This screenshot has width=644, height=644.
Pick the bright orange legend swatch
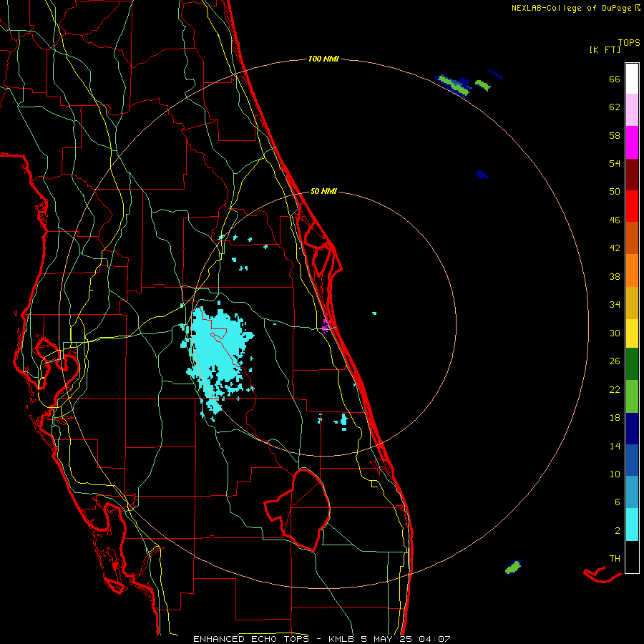tap(632, 270)
